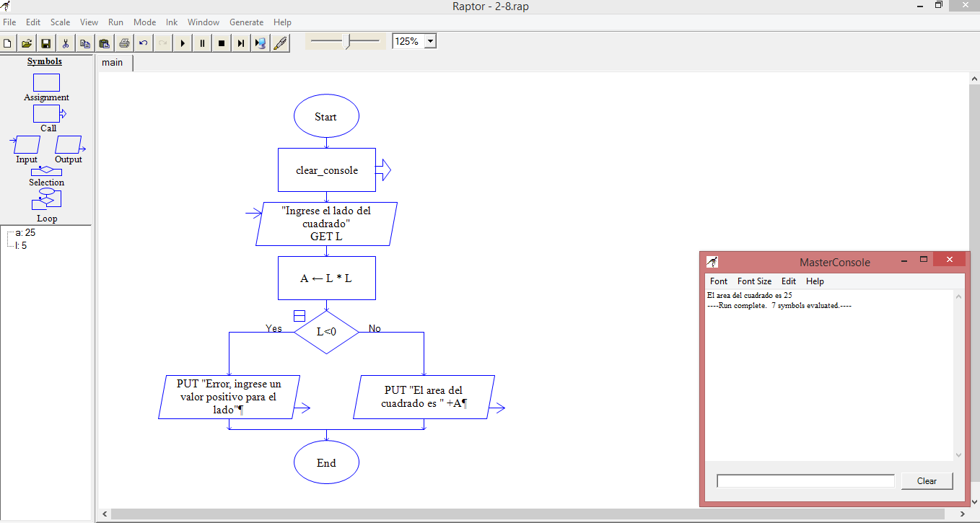Select the Call symbol
The width and height of the screenshot is (980, 523).
[x=49, y=113]
